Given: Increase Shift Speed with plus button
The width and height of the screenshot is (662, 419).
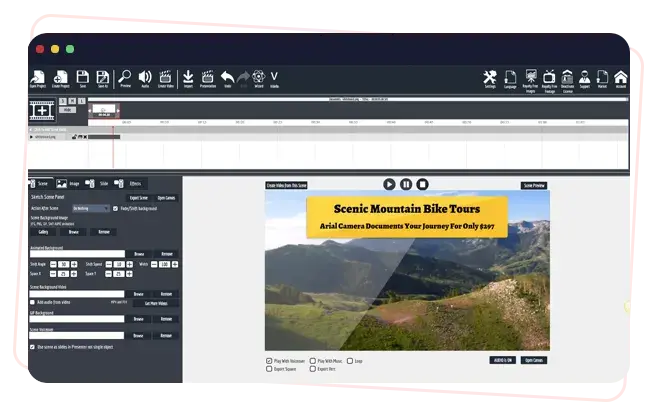Looking at the screenshot, I should pyautogui.click(x=130, y=264).
